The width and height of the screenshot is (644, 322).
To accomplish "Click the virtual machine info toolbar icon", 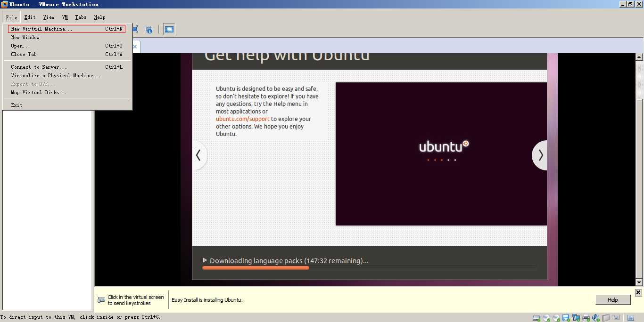I will point(149,29).
